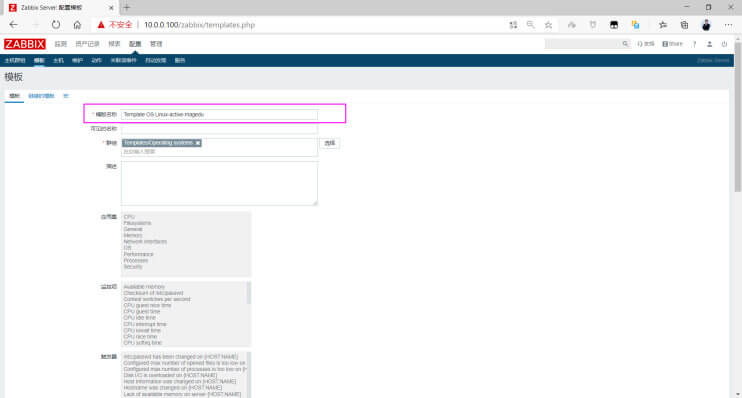Open the browser home page
The width and height of the screenshot is (742, 398).
77,25
